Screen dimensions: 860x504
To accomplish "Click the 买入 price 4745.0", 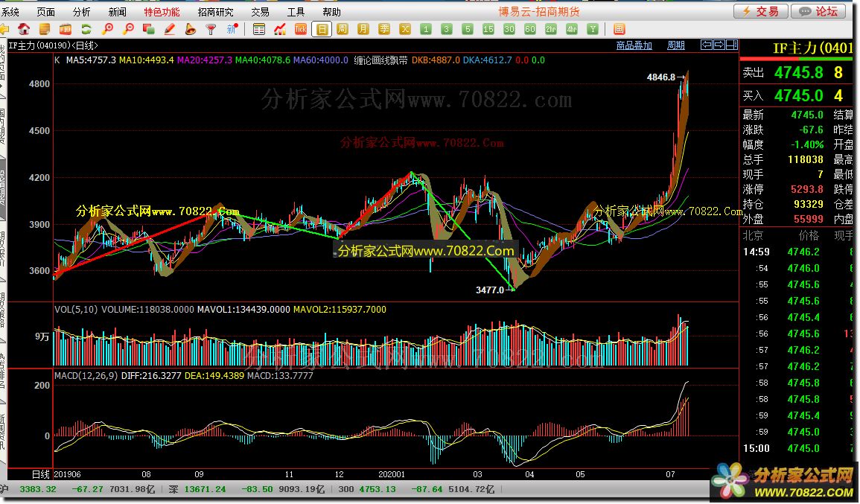I will click(798, 95).
